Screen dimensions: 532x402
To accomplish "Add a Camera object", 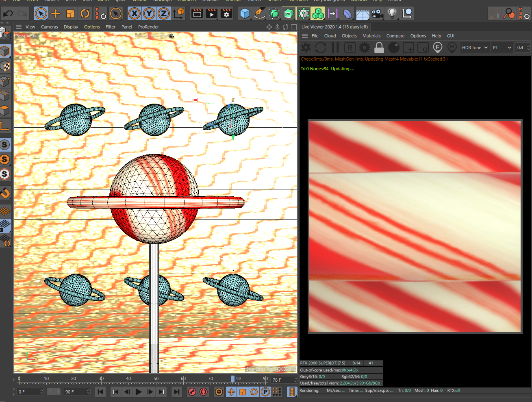I will (378, 13).
